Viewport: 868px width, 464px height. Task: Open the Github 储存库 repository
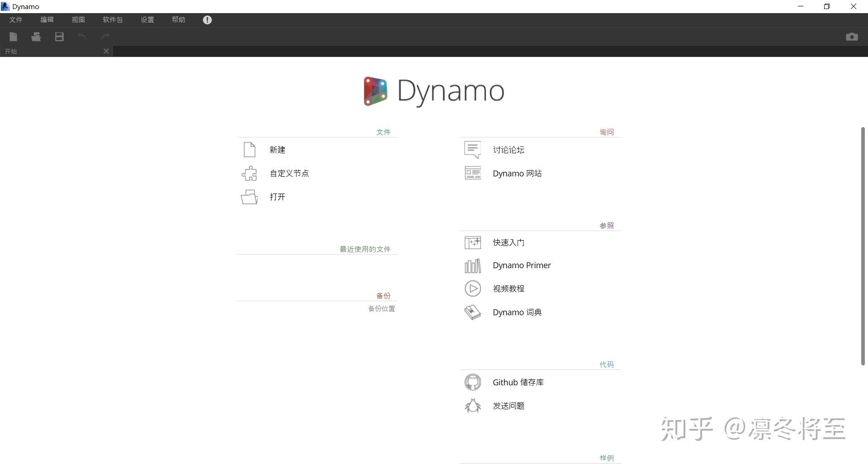(518, 382)
